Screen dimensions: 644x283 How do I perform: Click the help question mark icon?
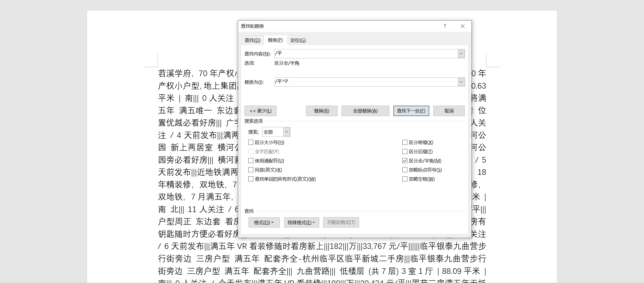[x=445, y=26]
